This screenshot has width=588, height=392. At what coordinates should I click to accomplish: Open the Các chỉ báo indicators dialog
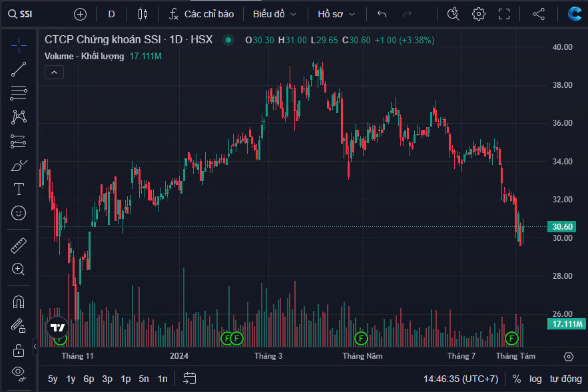pyautogui.click(x=201, y=14)
